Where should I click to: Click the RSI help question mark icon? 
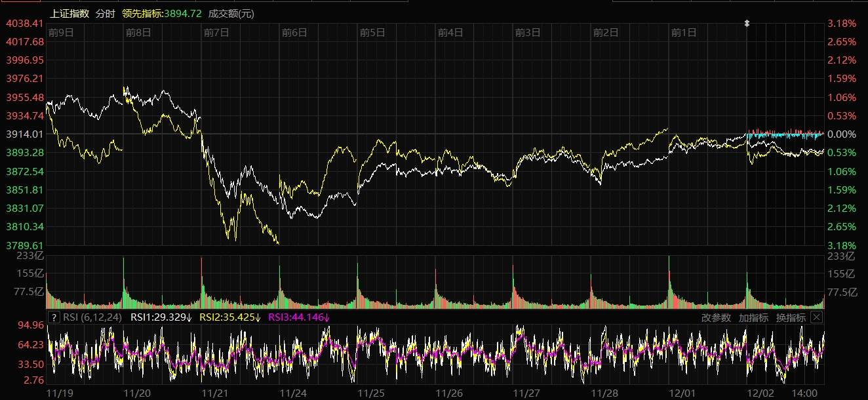[54, 317]
